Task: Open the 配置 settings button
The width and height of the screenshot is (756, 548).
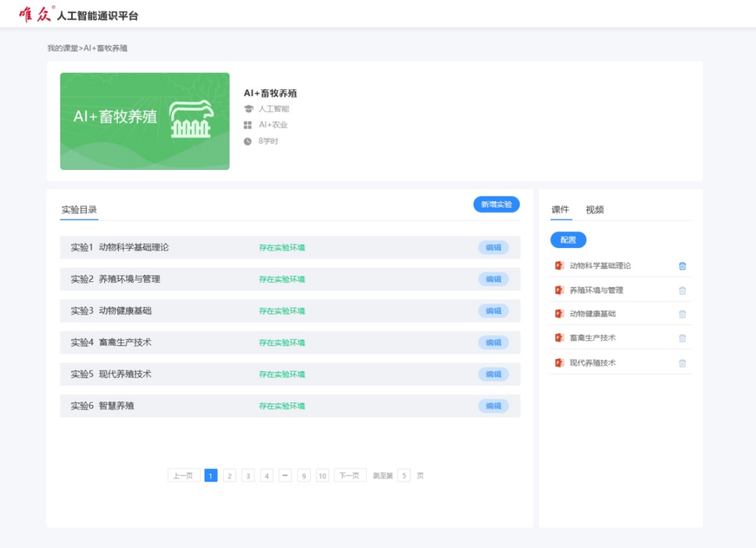Action: (568, 239)
